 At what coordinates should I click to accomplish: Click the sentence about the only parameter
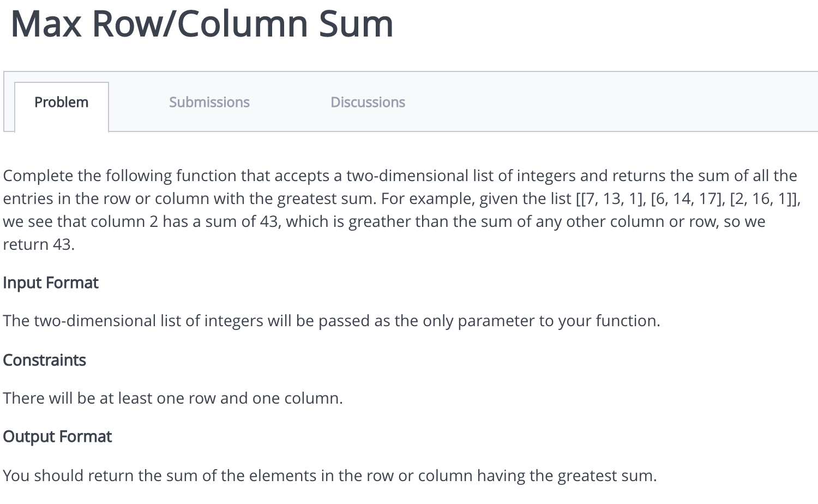point(332,321)
